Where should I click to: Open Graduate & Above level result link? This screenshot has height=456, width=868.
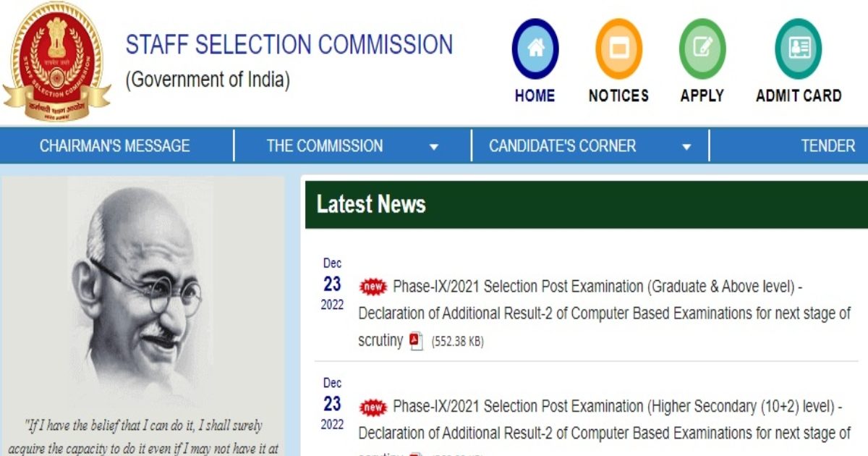pyautogui.click(x=597, y=287)
